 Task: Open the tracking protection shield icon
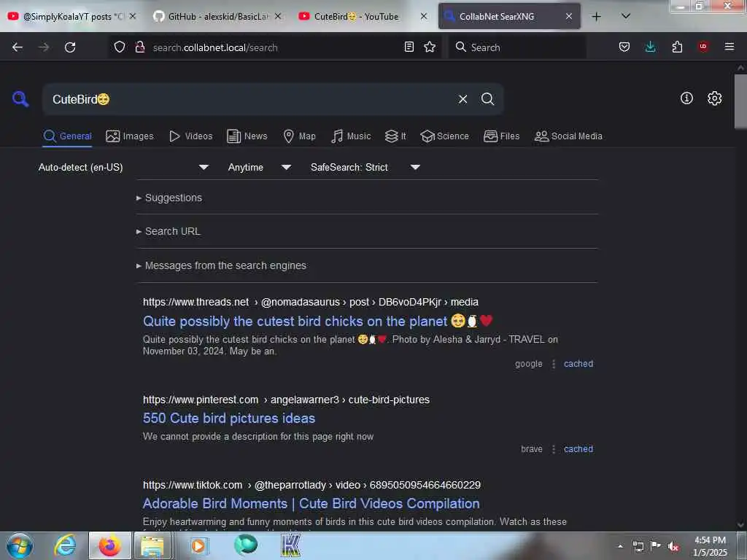point(120,47)
